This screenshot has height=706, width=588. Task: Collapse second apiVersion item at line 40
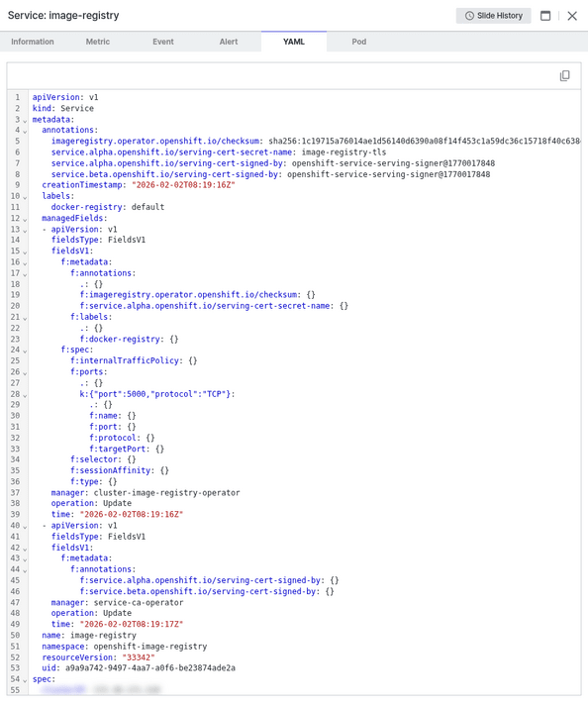pyautogui.click(x=25, y=527)
